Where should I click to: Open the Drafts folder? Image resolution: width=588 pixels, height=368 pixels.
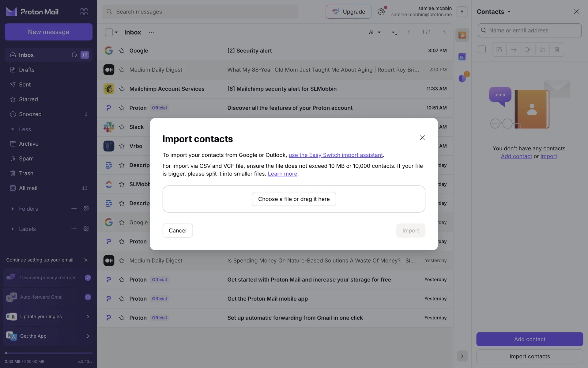coord(27,70)
